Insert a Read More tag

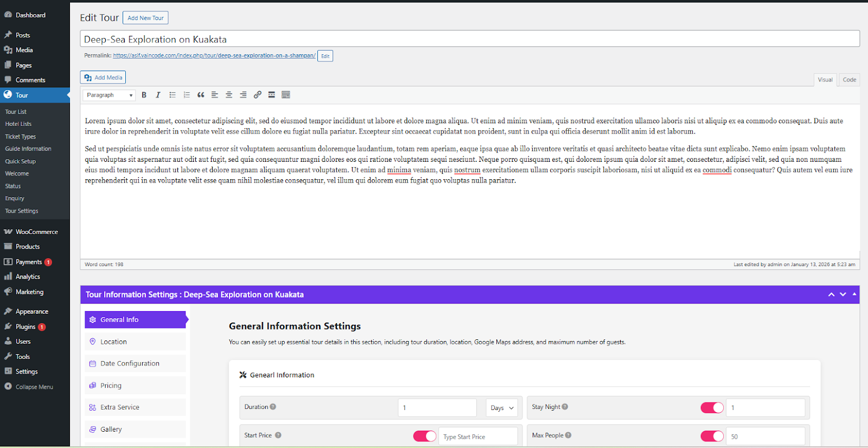(272, 95)
